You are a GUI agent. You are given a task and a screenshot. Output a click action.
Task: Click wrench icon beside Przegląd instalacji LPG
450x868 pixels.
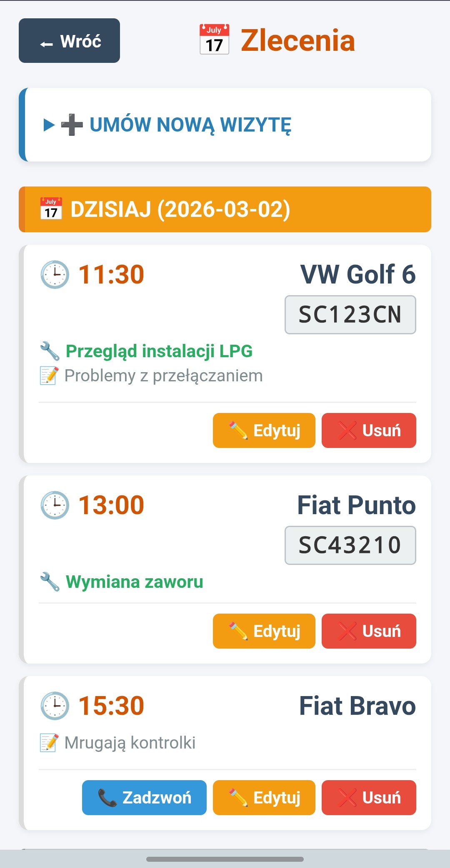(50, 351)
